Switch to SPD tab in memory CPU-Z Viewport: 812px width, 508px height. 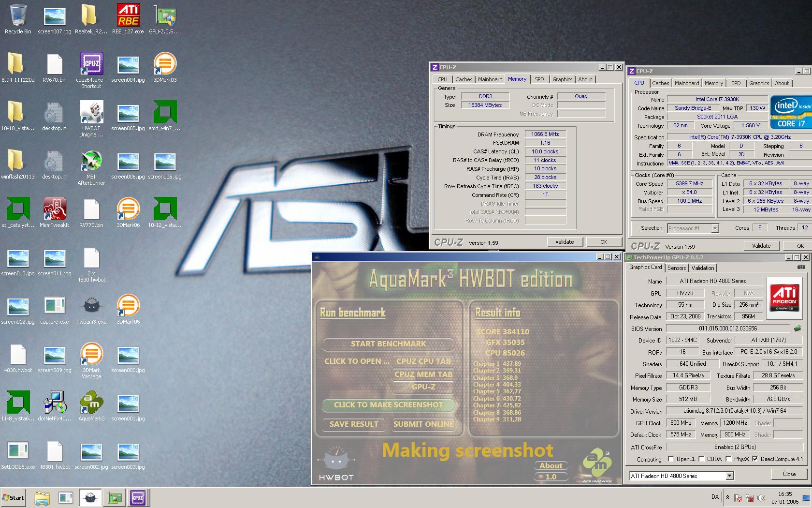(539, 79)
